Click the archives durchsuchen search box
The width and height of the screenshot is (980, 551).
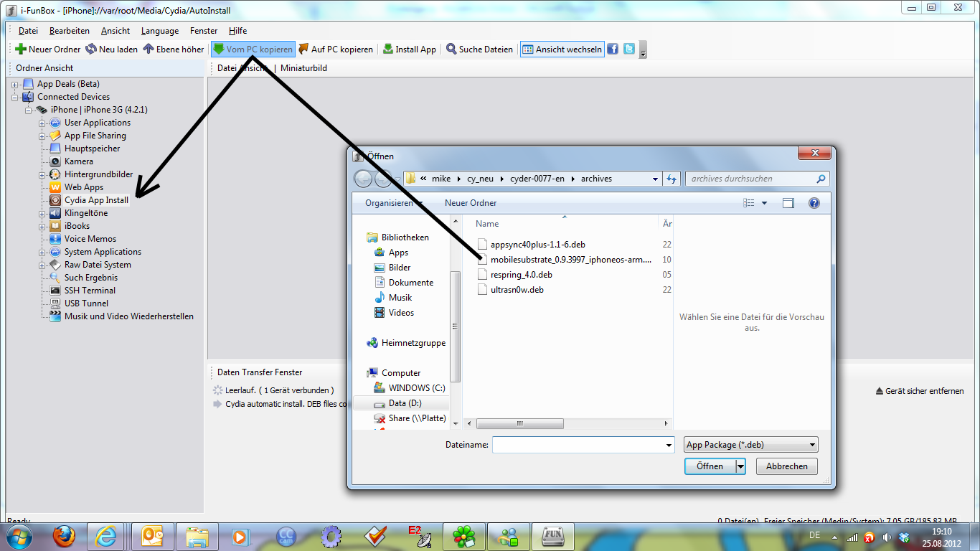(758, 179)
